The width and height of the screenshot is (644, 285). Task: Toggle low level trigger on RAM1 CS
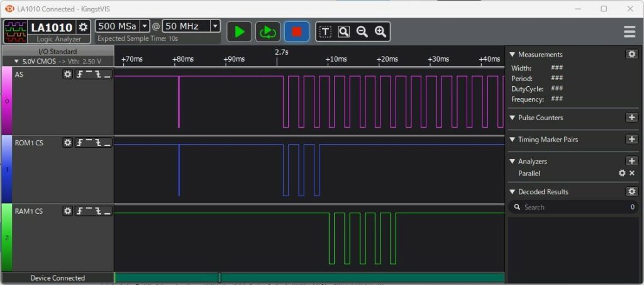pos(108,211)
